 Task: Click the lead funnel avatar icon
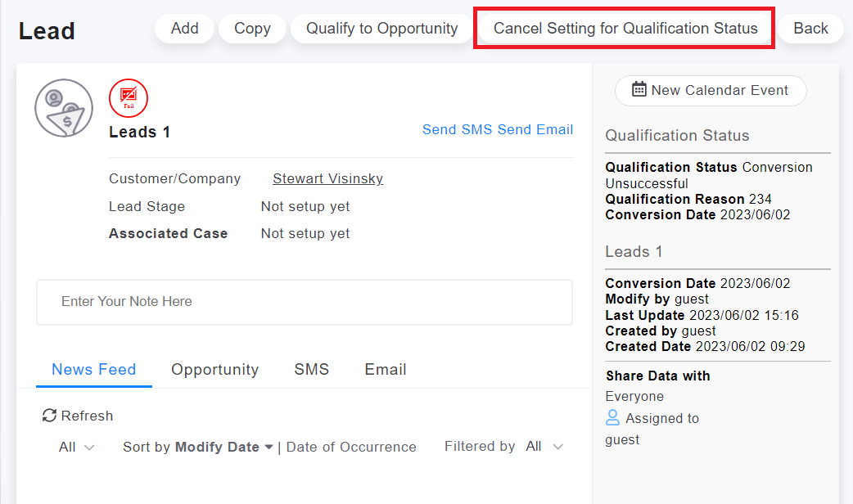tap(64, 108)
